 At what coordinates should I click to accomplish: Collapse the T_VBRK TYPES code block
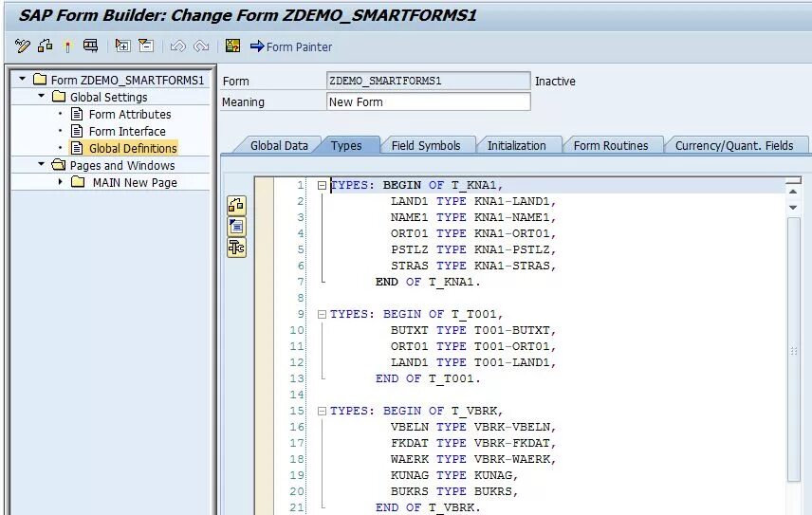pyautogui.click(x=322, y=411)
